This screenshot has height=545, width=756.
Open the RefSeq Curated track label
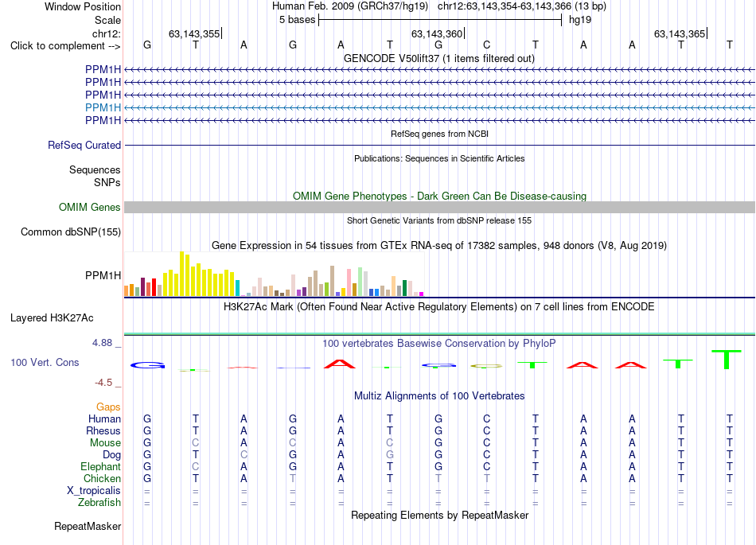click(x=84, y=145)
